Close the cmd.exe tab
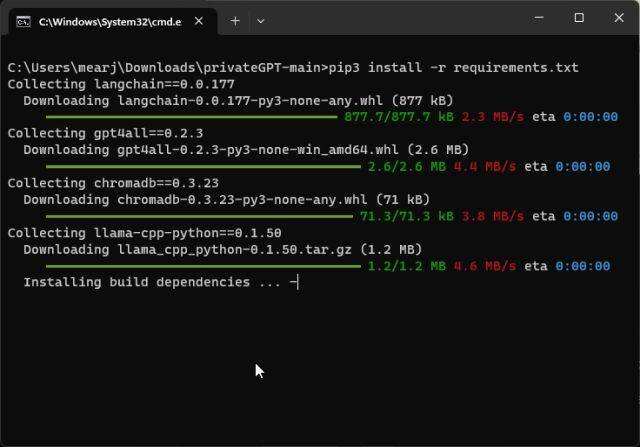 click(199, 21)
